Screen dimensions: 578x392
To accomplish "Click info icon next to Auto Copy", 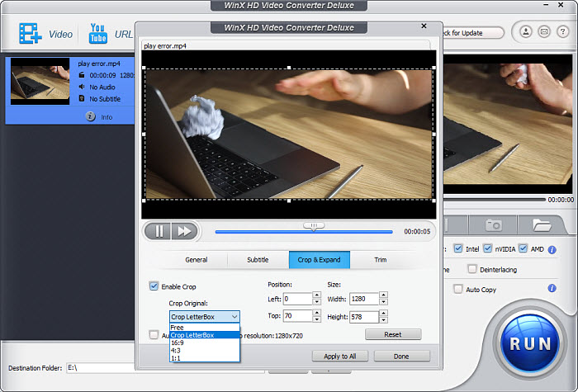I will pos(552,288).
